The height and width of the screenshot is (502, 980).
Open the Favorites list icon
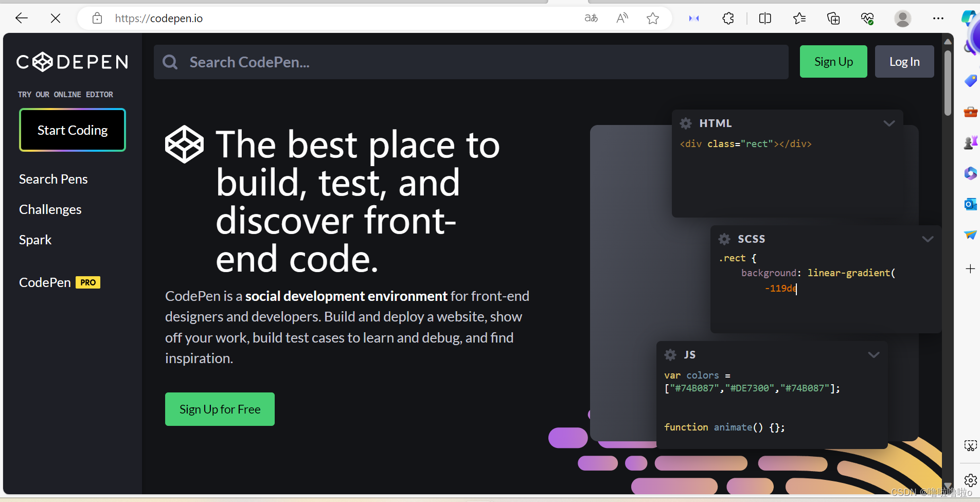pos(799,19)
